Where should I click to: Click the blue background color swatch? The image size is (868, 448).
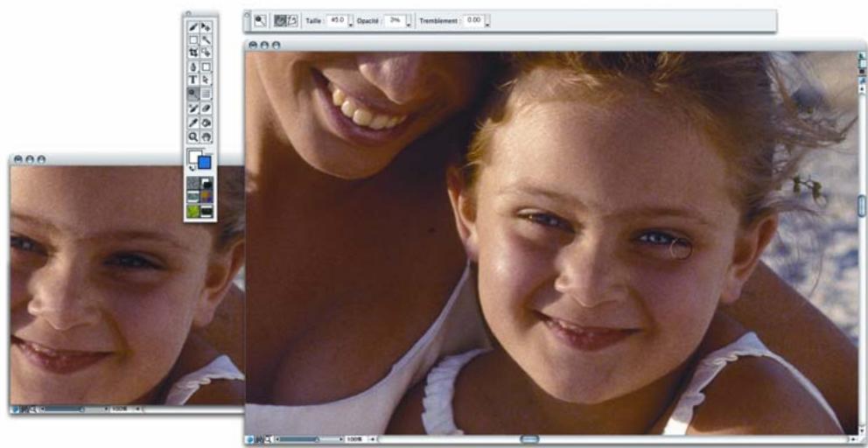pos(204,164)
